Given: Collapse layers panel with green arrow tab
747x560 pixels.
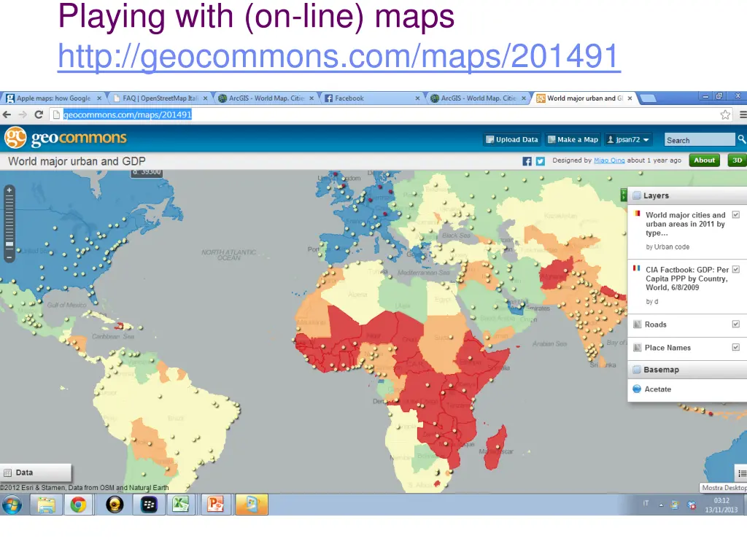Looking at the screenshot, I should [x=624, y=194].
